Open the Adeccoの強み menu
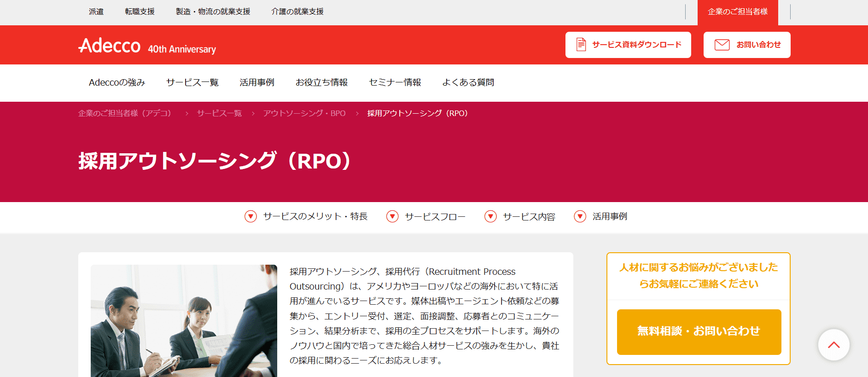 (x=117, y=82)
